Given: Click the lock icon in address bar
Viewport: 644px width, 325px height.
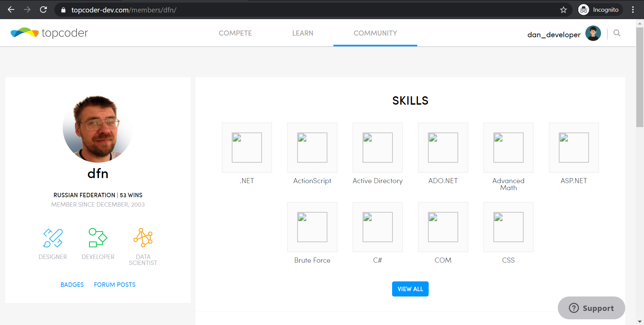Looking at the screenshot, I should point(63,10).
